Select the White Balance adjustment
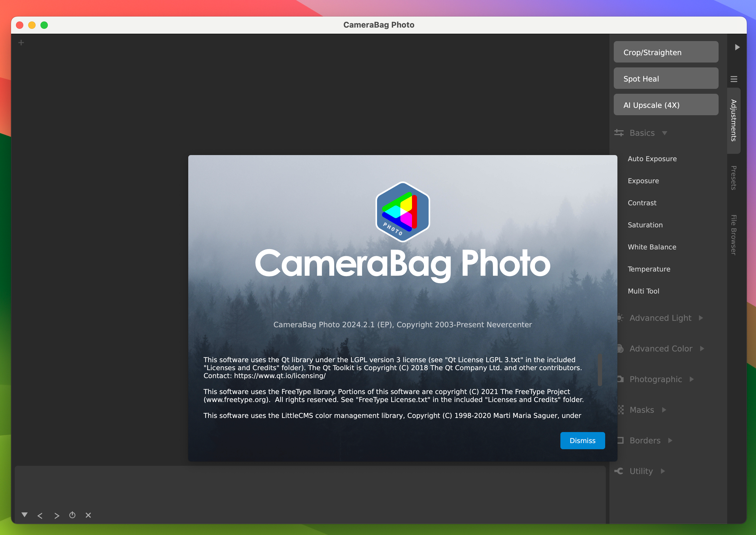Screen dimensions: 756x535 652,246
